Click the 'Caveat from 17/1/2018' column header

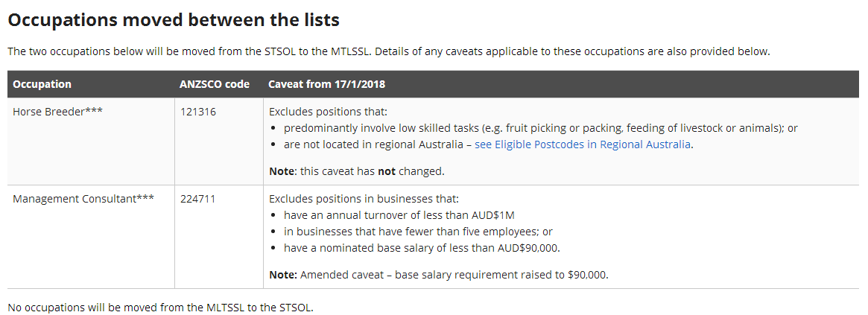[326, 84]
